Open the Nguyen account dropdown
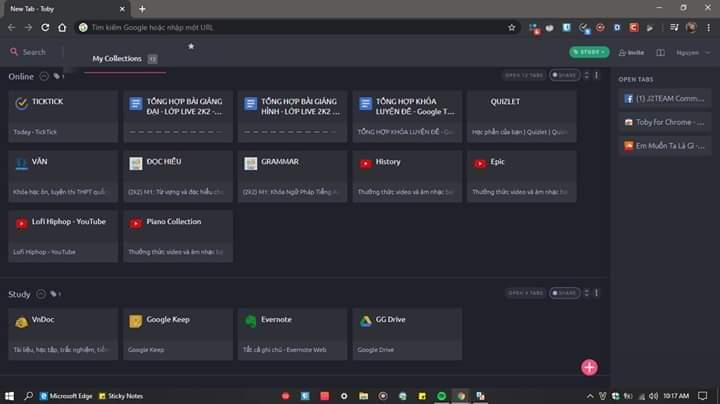The image size is (720, 404). point(693,53)
